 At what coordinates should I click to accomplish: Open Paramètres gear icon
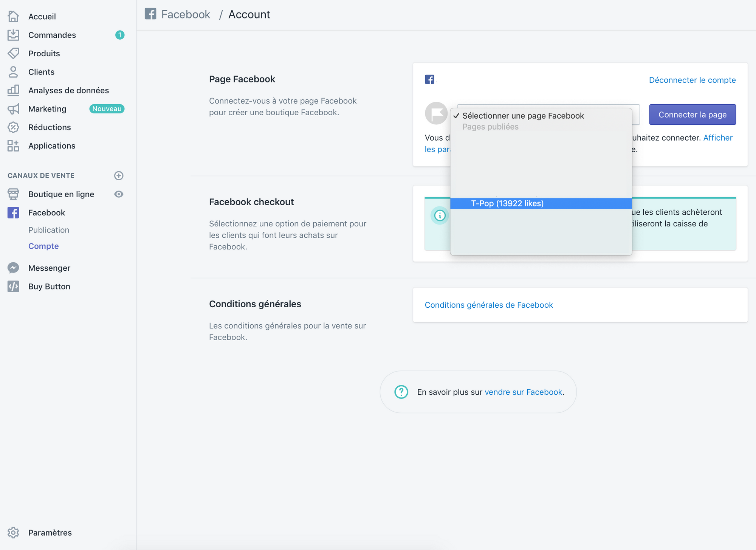coord(13,533)
